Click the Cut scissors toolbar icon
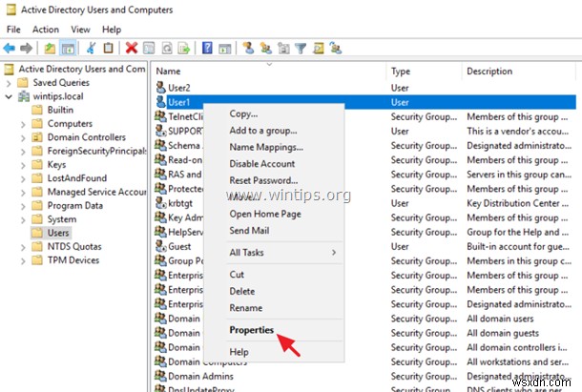 click(x=91, y=48)
